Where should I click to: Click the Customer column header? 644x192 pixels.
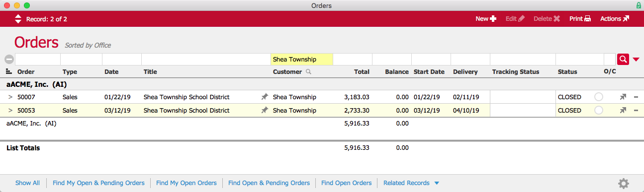[x=287, y=72]
